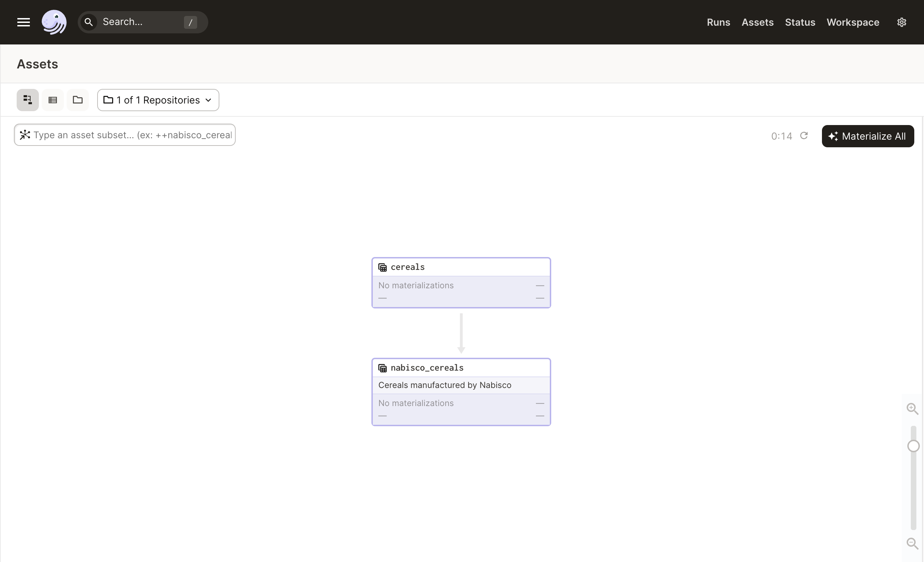Screen dimensions: 924x562
Task: Click the refresh icon beside the timer
Action: [x=804, y=135]
